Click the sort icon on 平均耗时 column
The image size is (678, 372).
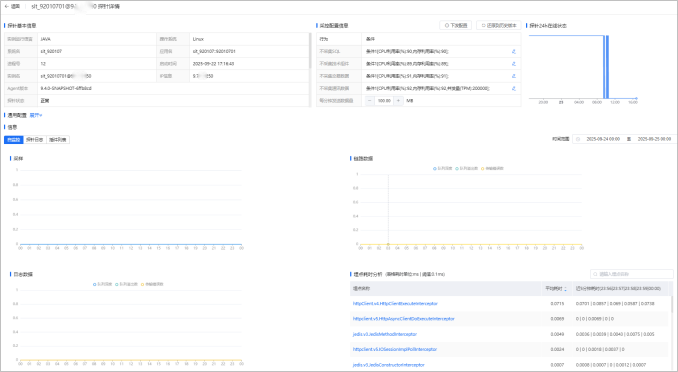click(x=566, y=289)
